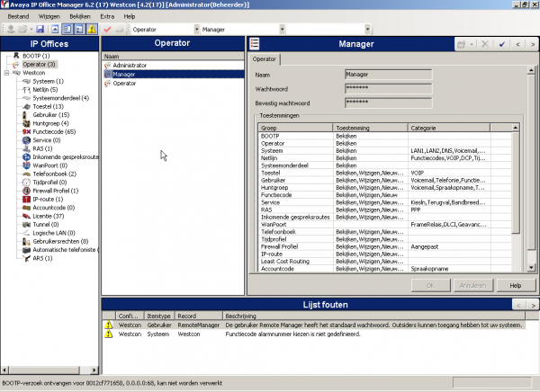Open the Manager dropdown in the toolbar
Image resolution: width=540 pixels, height=392 pixels.
pos(282,30)
